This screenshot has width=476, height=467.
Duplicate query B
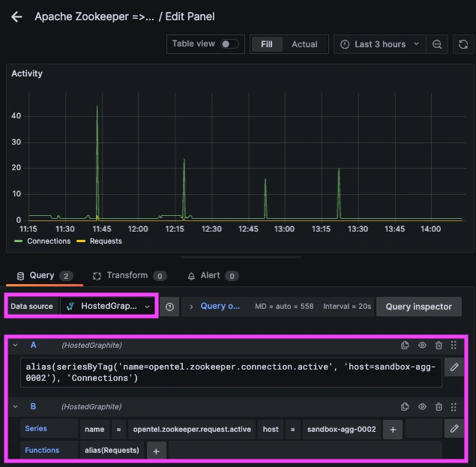(x=406, y=407)
